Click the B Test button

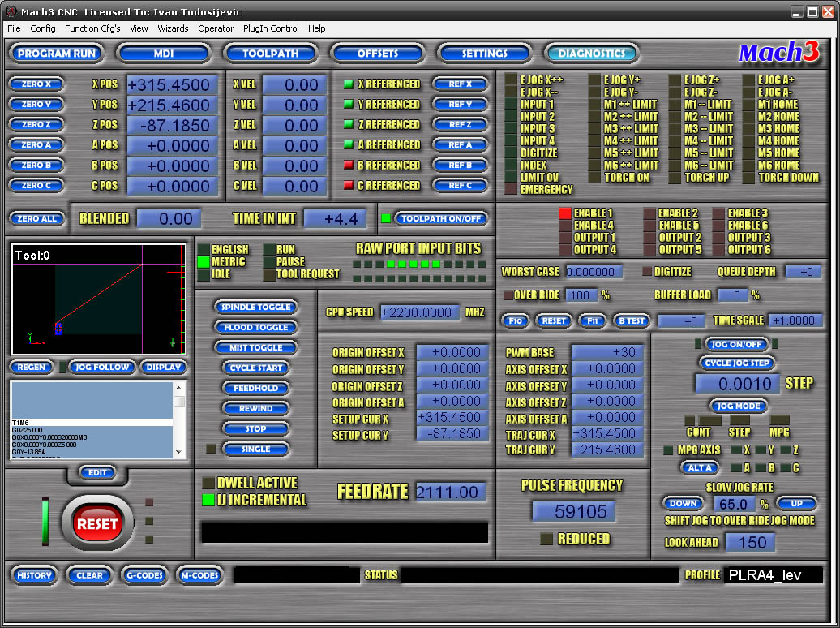point(632,320)
